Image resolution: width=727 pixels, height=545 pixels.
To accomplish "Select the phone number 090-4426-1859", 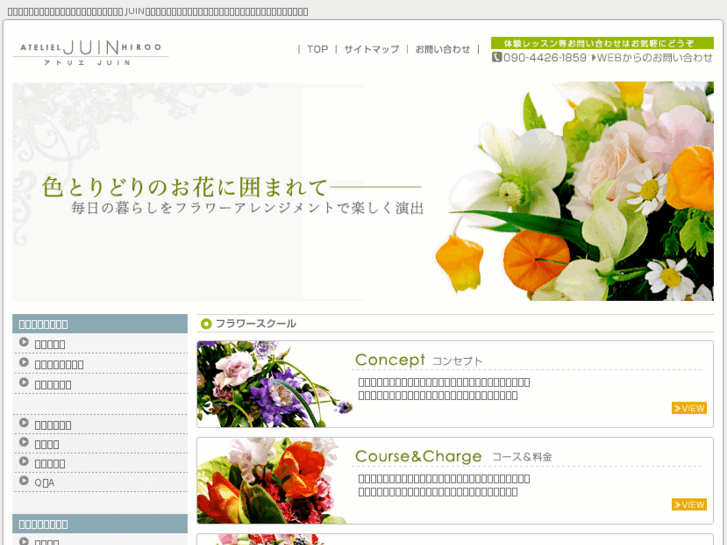I will [x=545, y=58].
